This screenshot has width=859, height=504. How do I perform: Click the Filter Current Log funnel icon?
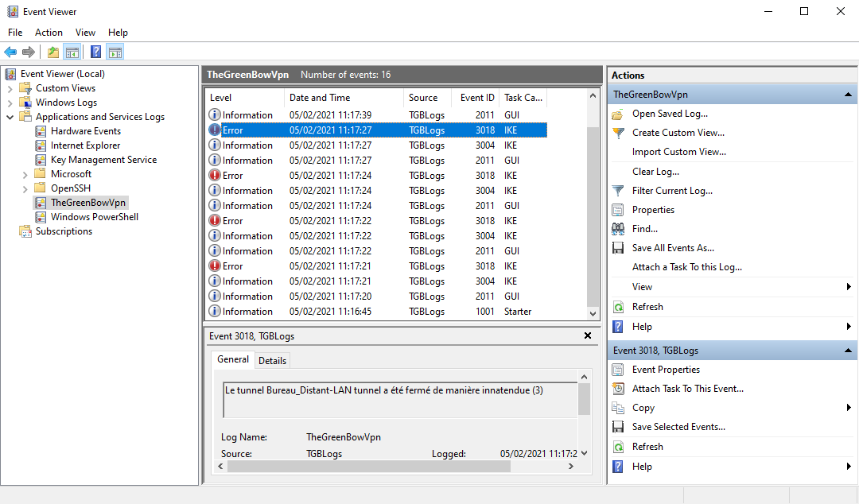[618, 191]
